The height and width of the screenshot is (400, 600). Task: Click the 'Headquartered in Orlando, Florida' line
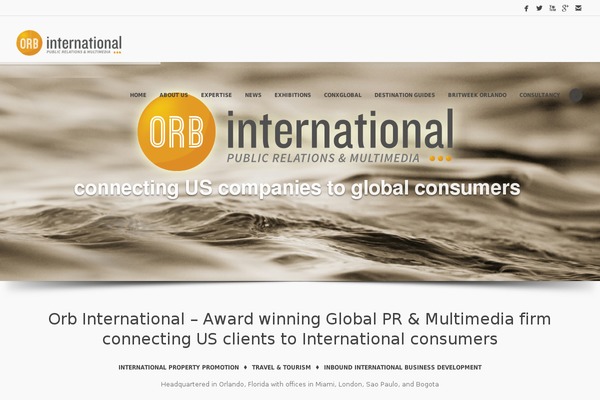click(x=300, y=384)
